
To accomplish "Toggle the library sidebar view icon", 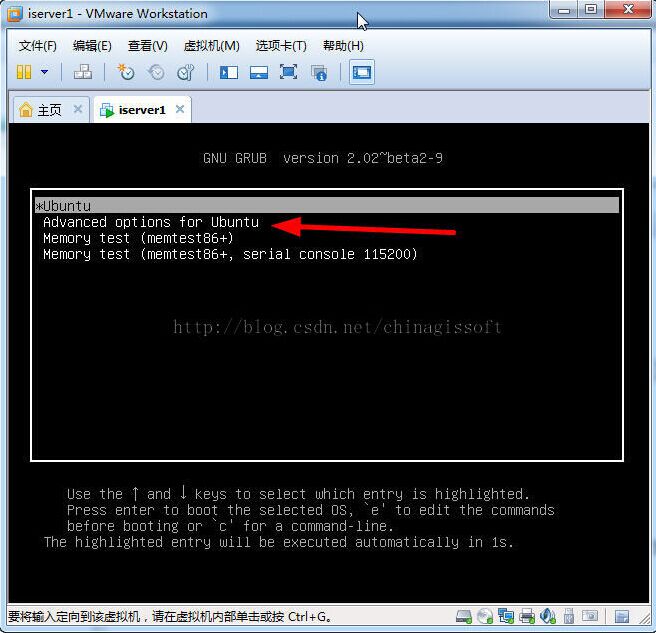I will pos(229,72).
